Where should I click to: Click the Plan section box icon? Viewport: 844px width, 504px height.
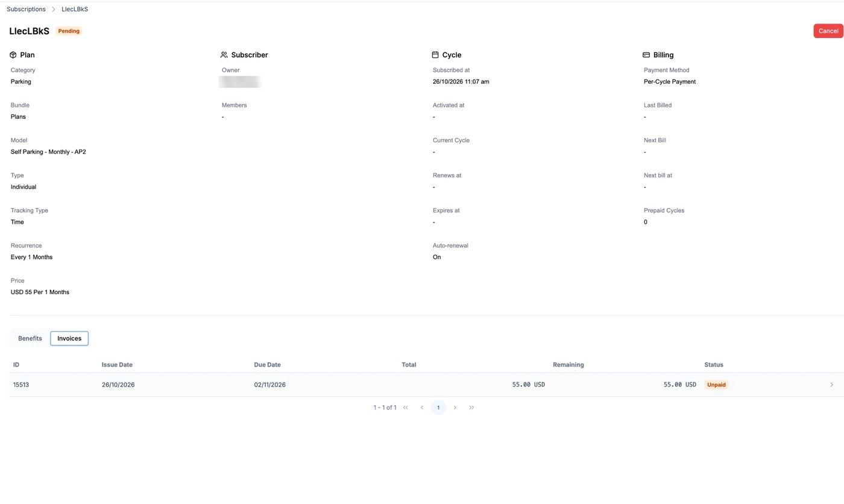13,55
